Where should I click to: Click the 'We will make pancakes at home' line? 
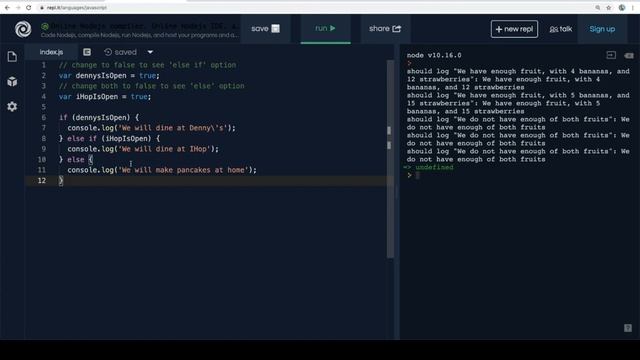[162, 170]
